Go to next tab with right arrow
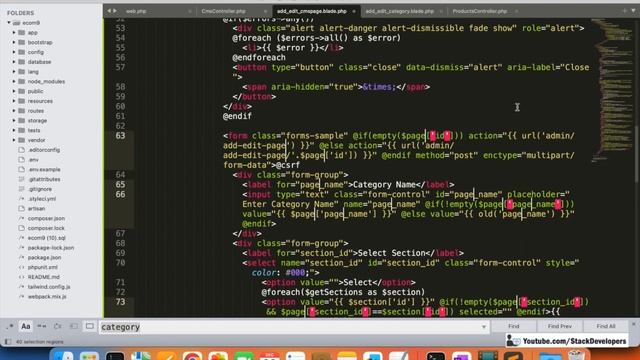640x360 pixels. 115,11
